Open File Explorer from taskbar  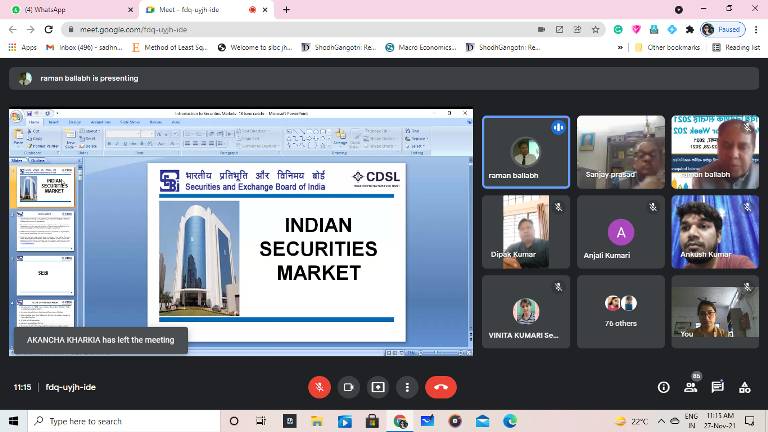(317, 421)
